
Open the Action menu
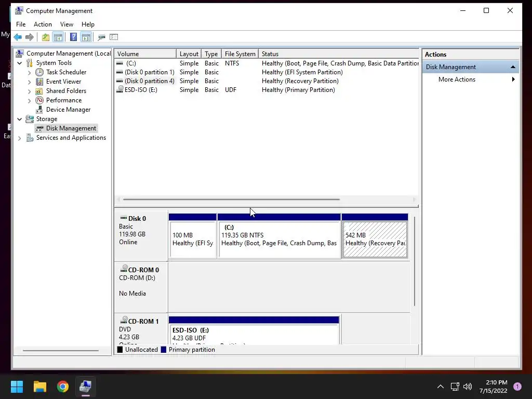pos(43,24)
